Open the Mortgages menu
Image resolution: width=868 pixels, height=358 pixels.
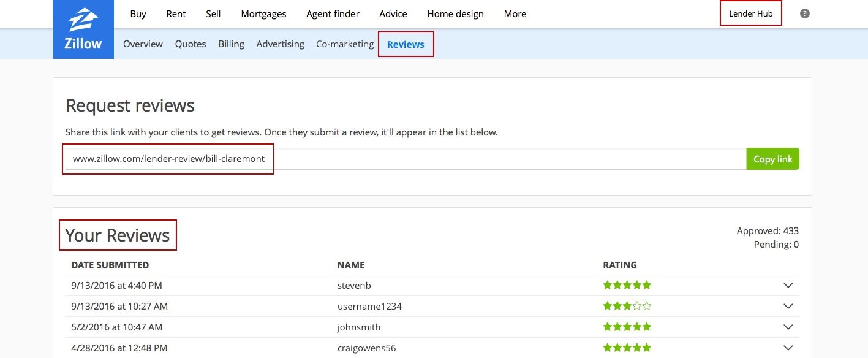[262, 13]
